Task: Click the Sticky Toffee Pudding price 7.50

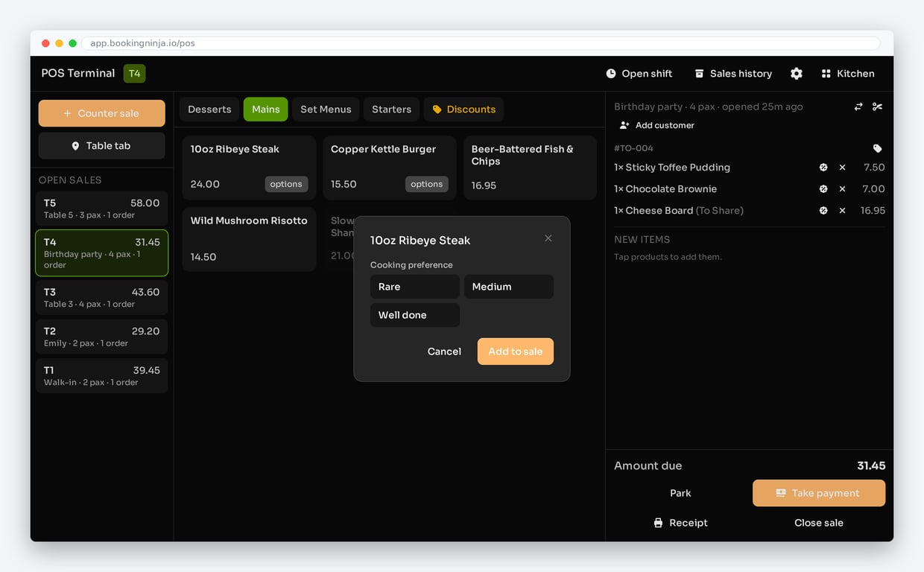Action: (874, 168)
